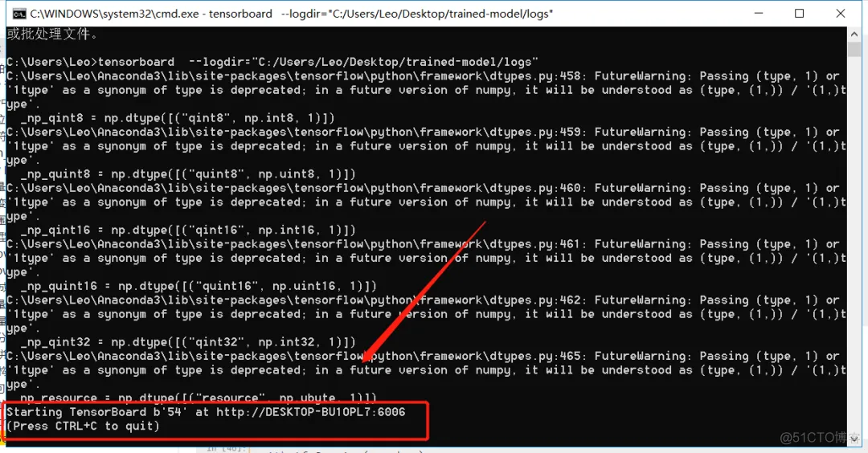Click the '_np_quint8 = np.dtype' line
The height and width of the screenshot is (453, 868).
(x=188, y=174)
